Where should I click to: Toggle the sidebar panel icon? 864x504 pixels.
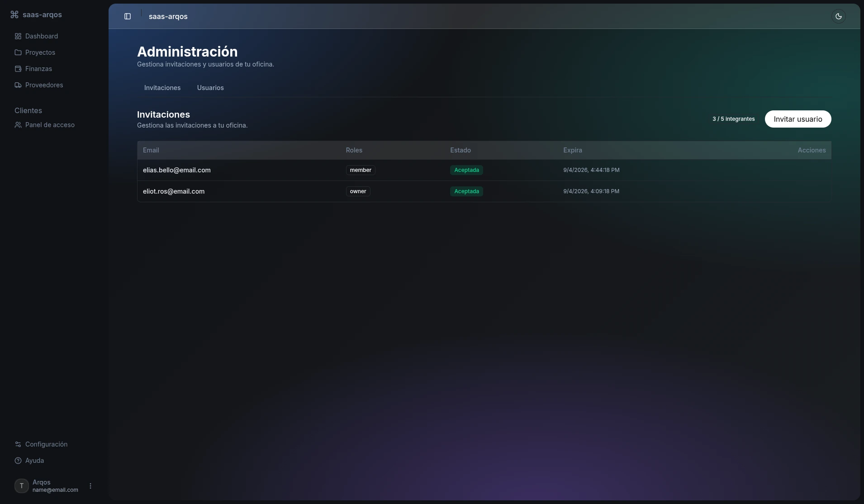tap(128, 16)
